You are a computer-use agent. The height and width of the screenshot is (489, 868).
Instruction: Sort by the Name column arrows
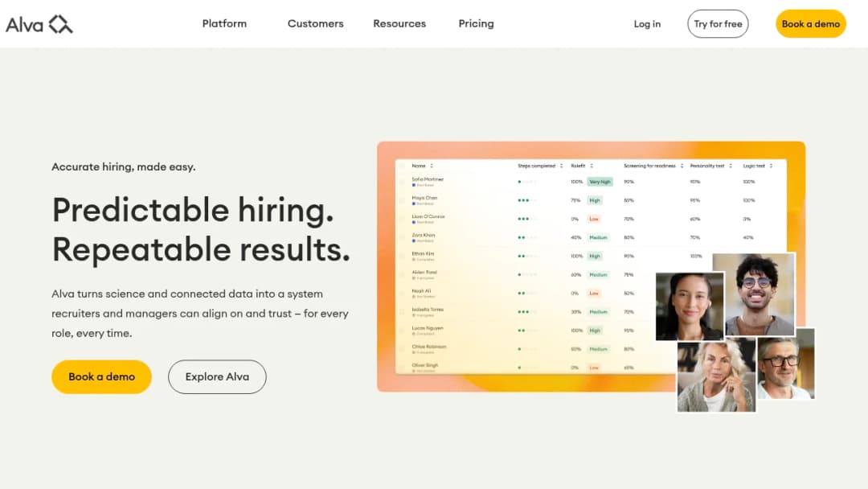[x=432, y=166]
